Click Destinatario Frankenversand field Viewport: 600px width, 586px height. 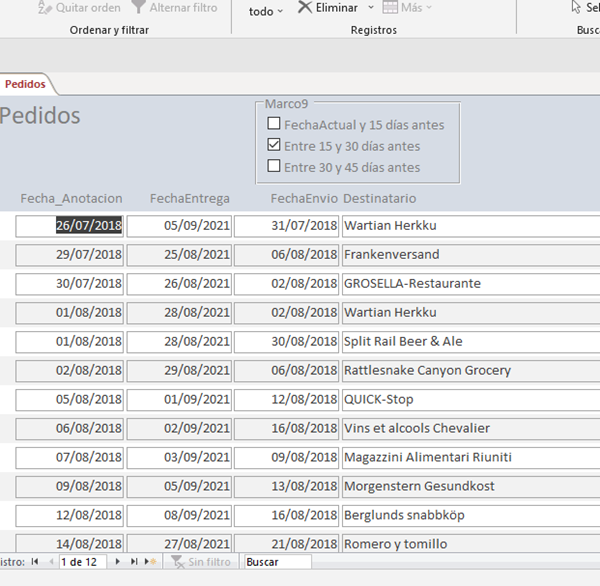pos(471,255)
